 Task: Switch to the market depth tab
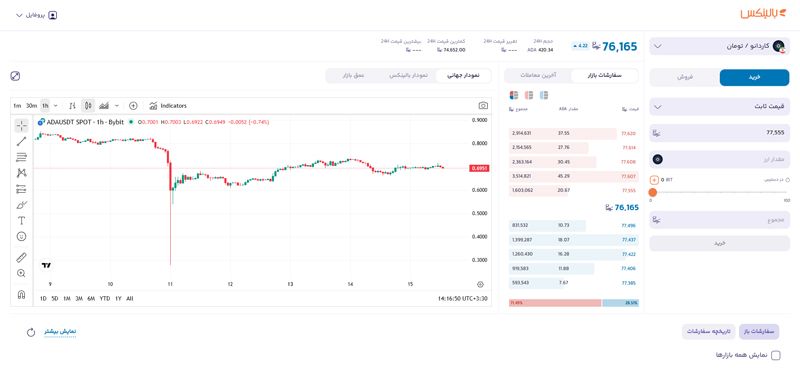coord(353,75)
